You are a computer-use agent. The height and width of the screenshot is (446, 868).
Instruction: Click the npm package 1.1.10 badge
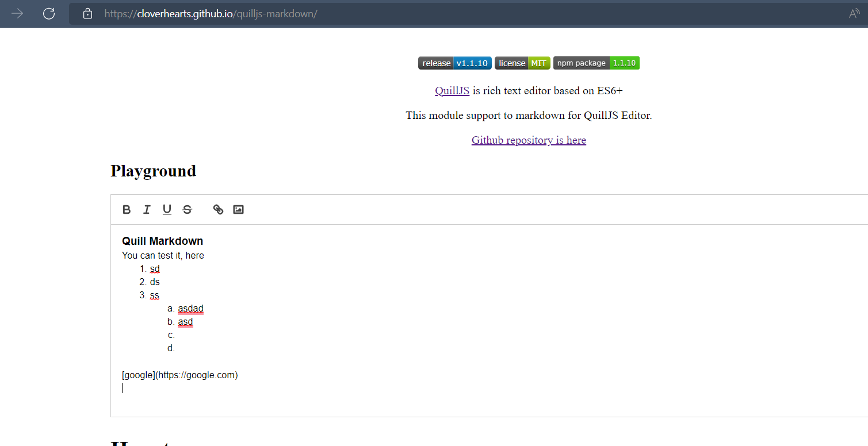coord(596,63)
